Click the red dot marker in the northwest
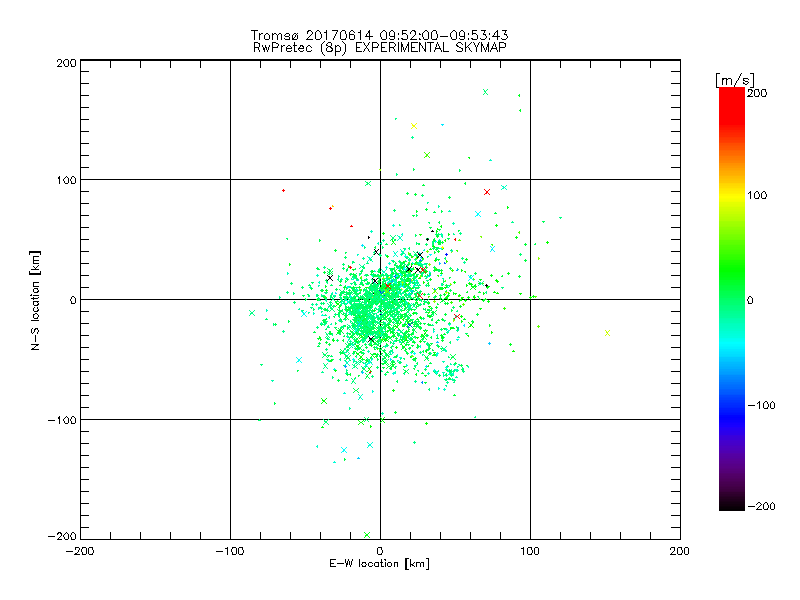800x600 pixels. (283, 191)
